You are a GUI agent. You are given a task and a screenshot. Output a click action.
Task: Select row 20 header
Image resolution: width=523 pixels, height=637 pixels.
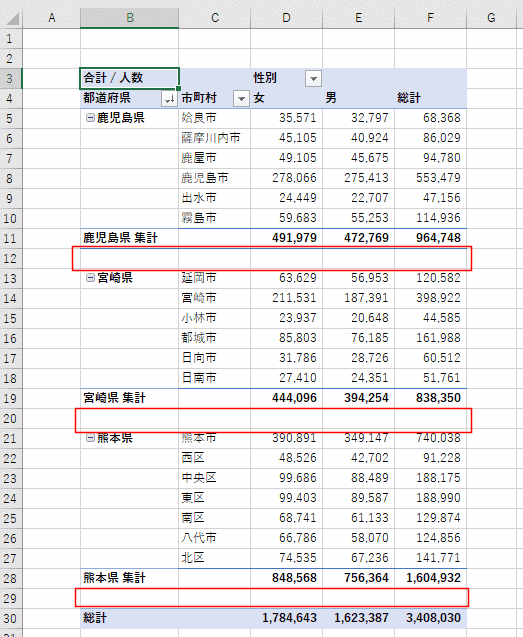pos(11,418)
